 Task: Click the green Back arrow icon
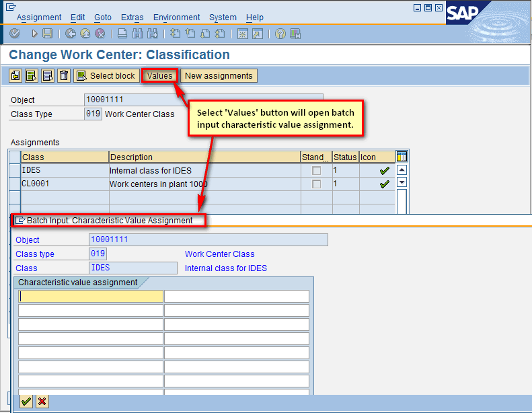pyautogui.click(x=70, y=34)
